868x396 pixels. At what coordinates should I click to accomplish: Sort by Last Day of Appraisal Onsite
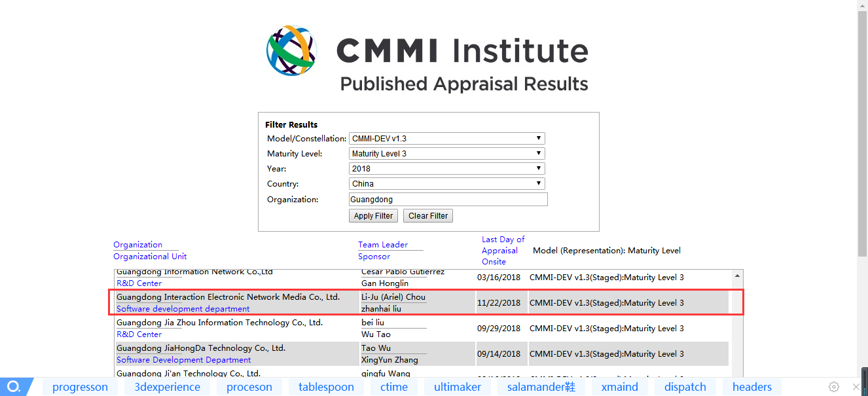point(503,250)
